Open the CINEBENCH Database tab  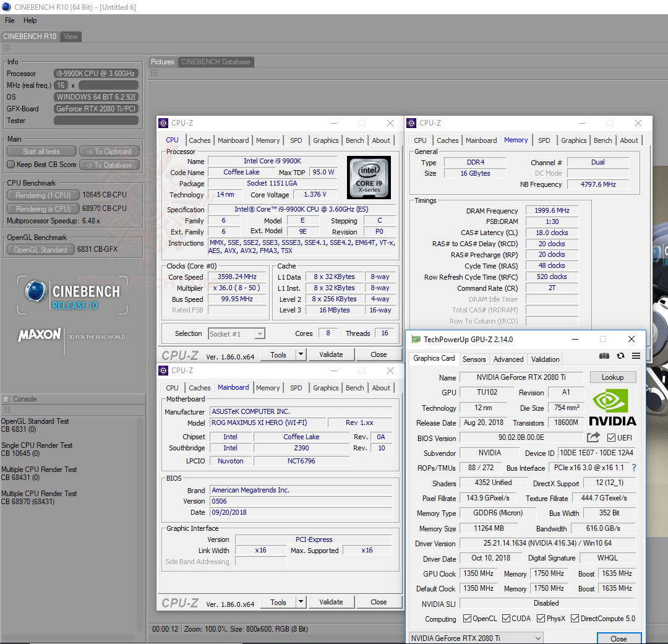[215, 62]
